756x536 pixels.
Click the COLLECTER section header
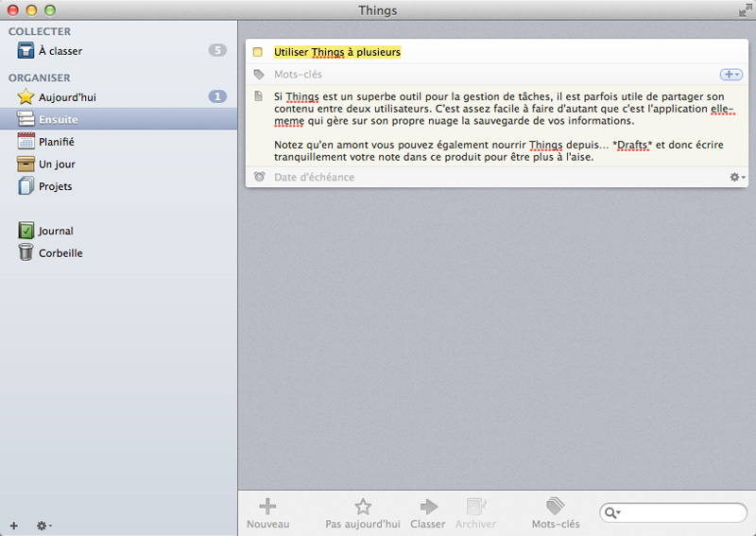(x=40, y=31)
